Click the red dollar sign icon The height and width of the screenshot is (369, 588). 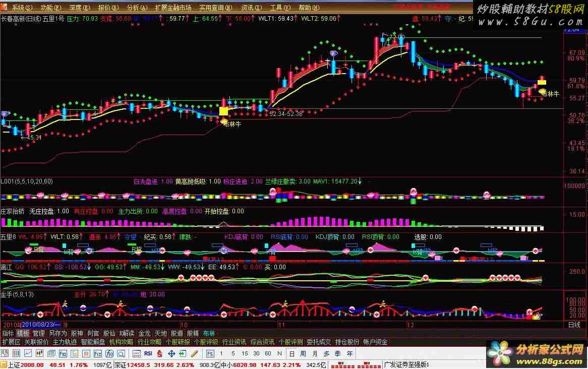click(x=160, y=353)
